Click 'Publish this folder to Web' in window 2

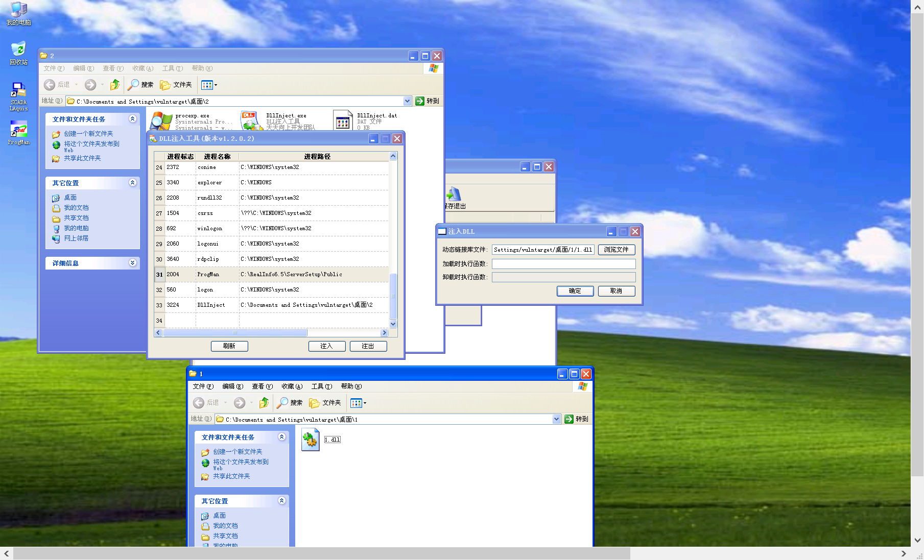pos(91,146)
